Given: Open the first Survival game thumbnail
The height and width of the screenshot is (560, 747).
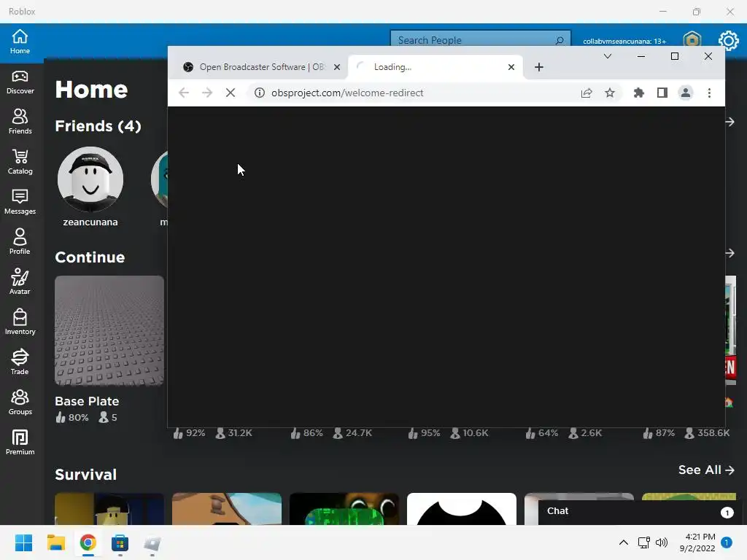Looking at the screenshot, I should tap(109, 509).
